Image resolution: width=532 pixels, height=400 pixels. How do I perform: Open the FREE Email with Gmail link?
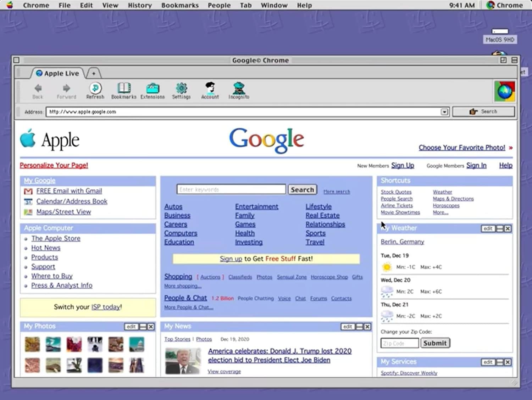69,191
